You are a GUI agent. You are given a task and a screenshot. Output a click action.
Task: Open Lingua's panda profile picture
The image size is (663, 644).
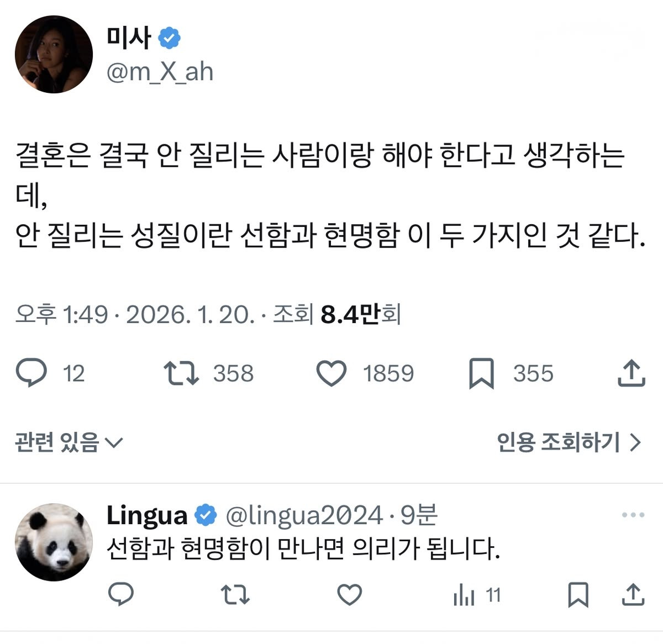click(54, 542)
